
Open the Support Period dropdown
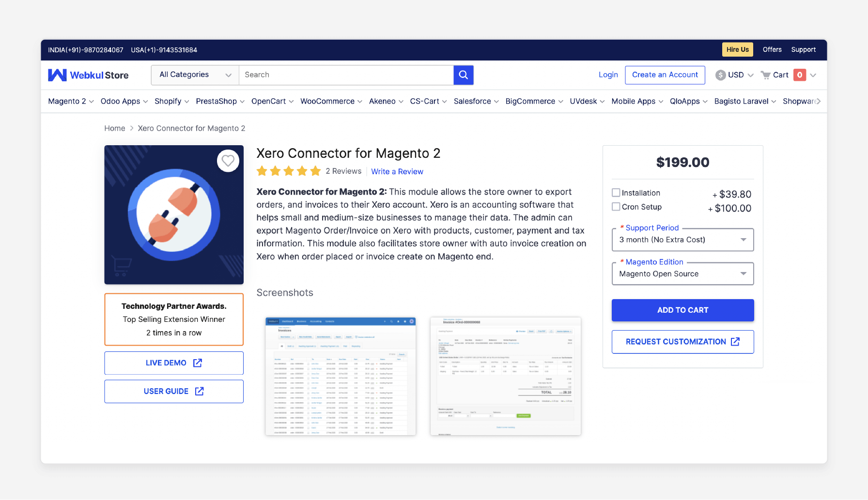[x=683, y=240]
